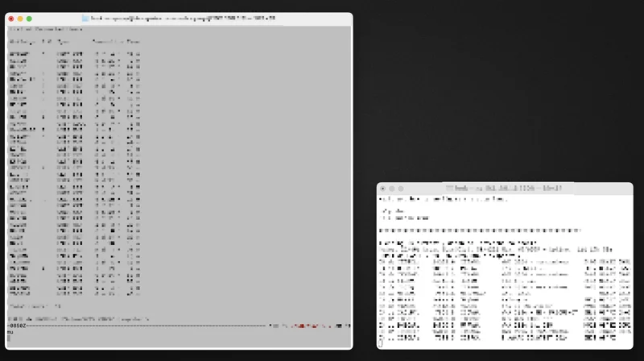The width and height of the screenshot is (644, 361).
Task: Click the right terminal window title text
Action: (x=508, y=189)
